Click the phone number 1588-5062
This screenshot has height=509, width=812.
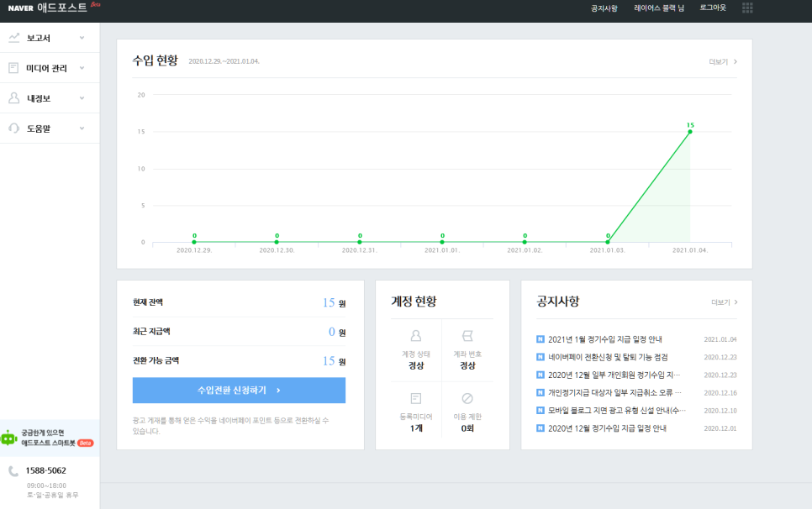point(46,470)
